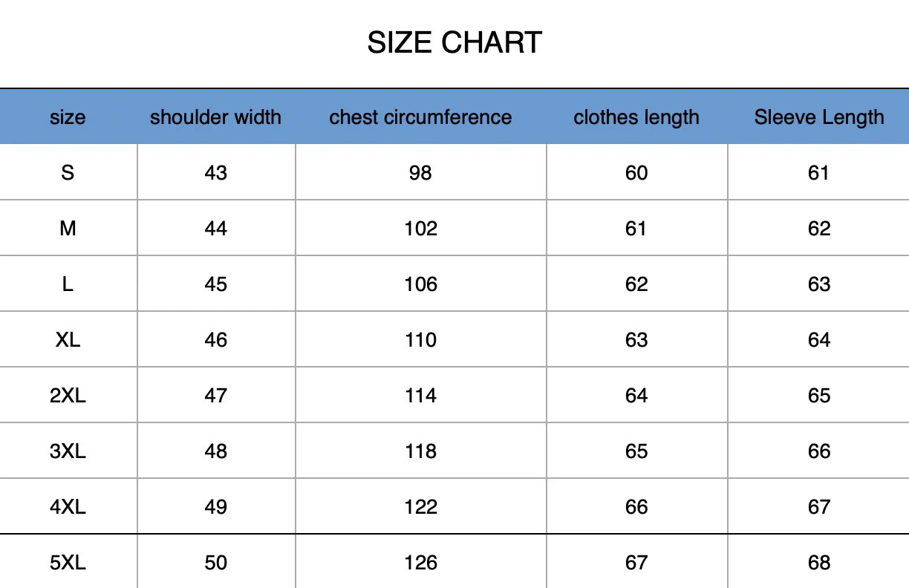909x588 pixels.
Task: Click the 3XL size cell
Action: pos(68,451)
